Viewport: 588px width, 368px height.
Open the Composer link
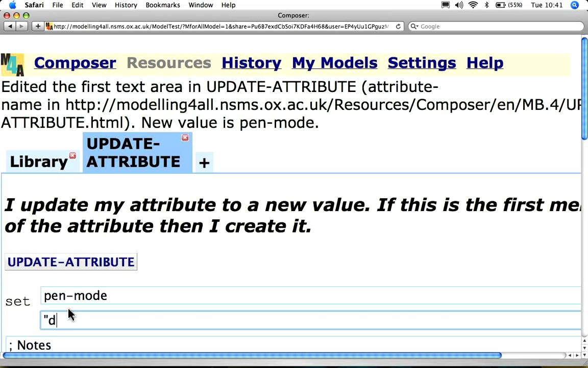click(x=75, y=63)
